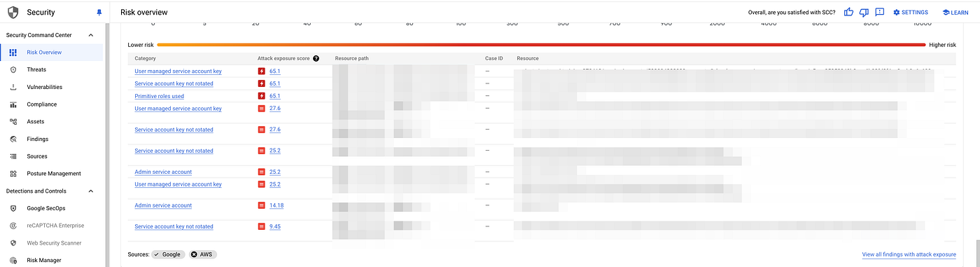Click the Attack exposure score column header

click(284, 58)
